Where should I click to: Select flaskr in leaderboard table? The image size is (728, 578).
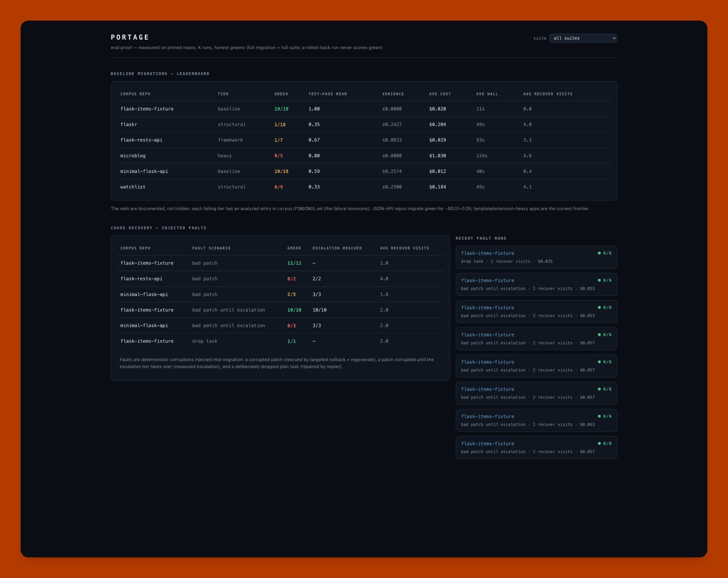tap(129, 124)
